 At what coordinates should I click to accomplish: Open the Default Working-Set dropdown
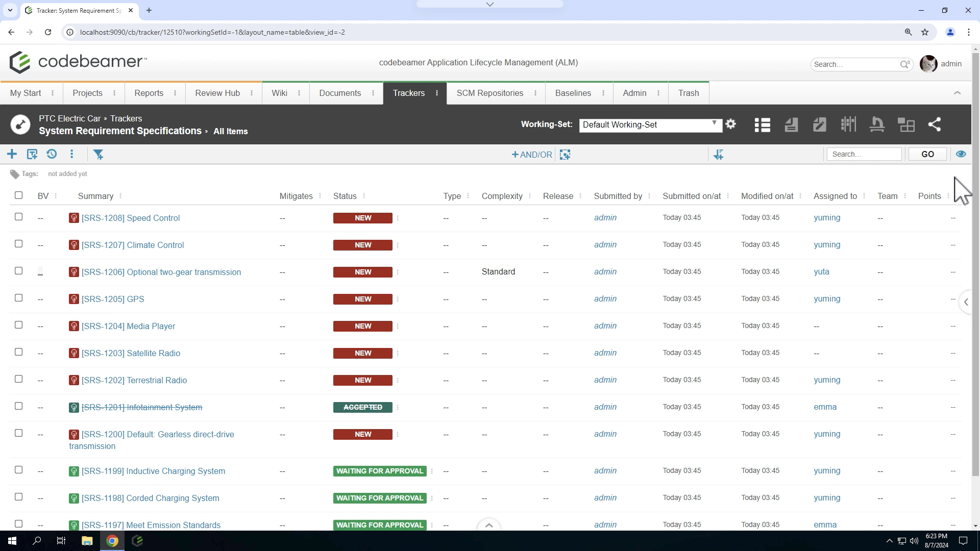point(651,125)
